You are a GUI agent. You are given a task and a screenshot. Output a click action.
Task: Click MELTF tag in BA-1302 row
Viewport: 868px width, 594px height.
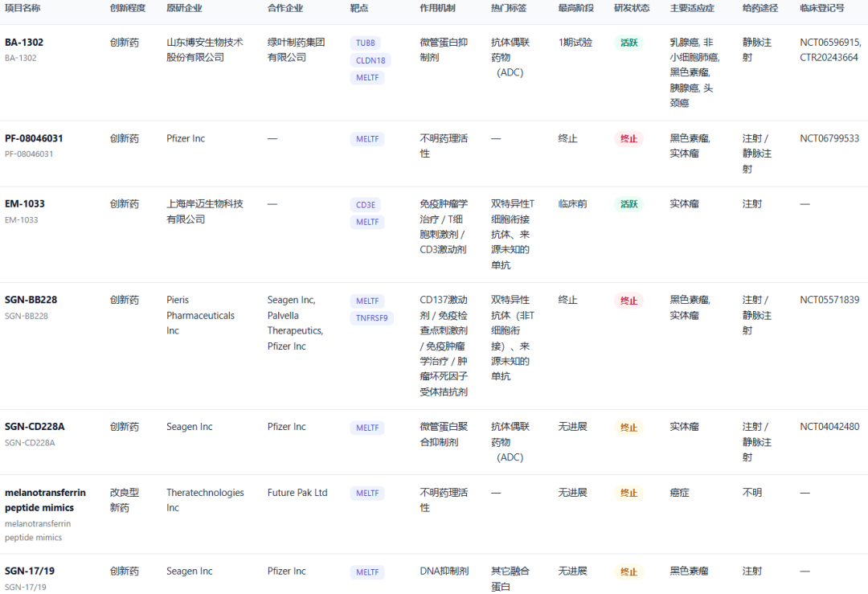click(367, 77)
